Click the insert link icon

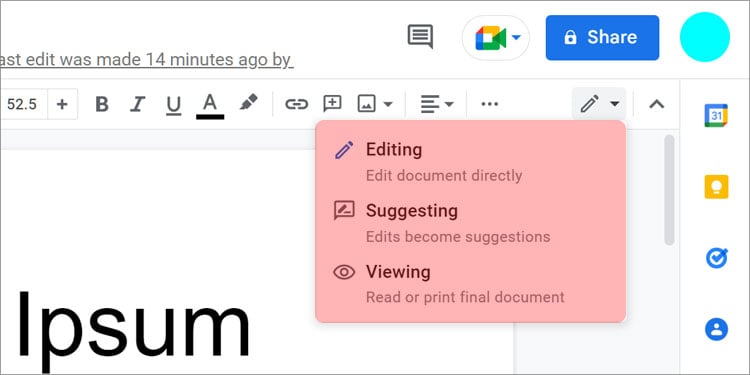(297, 104)
